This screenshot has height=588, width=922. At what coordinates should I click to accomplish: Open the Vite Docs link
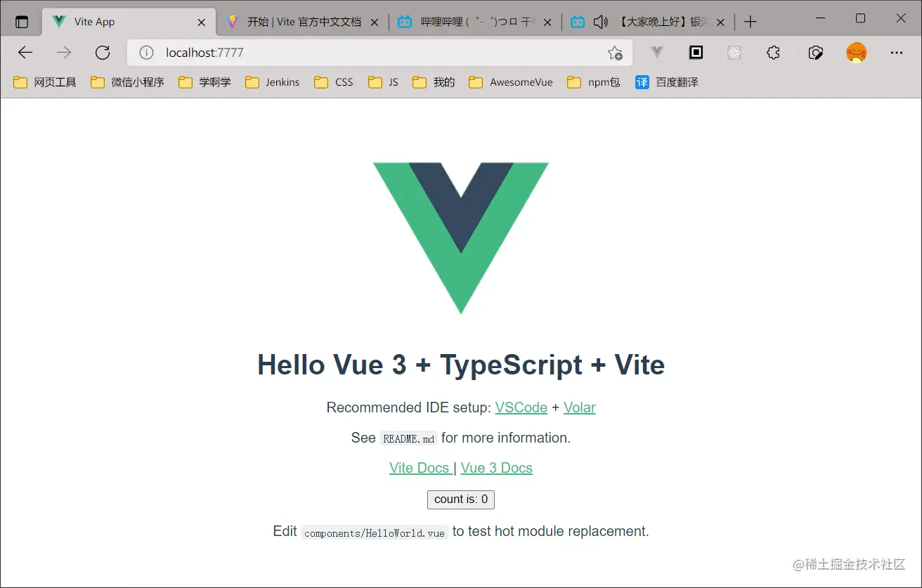(420, 468)
